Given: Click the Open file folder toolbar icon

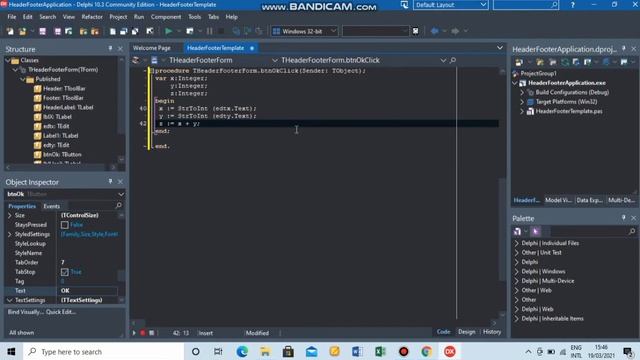Looking at the screenshot, I should point(22,31).
